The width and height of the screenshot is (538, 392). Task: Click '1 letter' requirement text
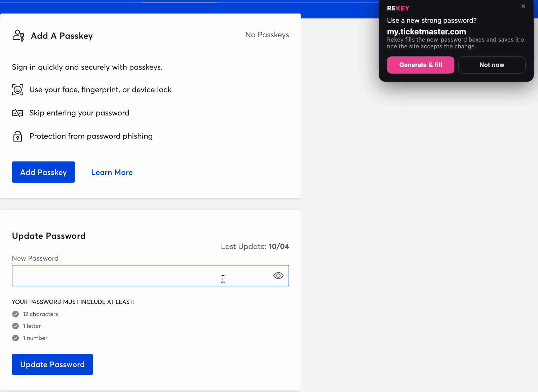point(32,326)
